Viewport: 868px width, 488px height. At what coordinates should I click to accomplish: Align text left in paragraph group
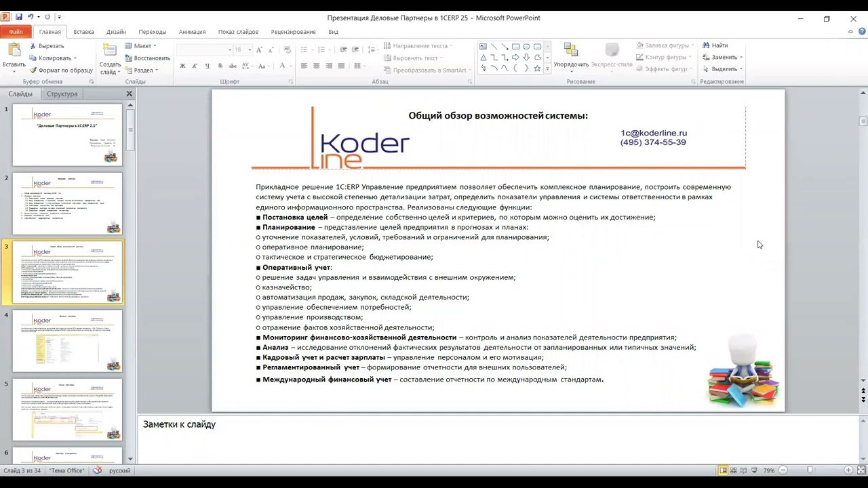click(x=304, y=66)
